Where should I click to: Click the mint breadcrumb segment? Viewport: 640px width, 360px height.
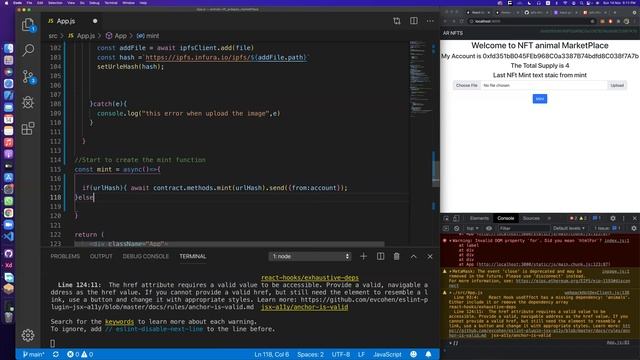[x=148, y=36]
